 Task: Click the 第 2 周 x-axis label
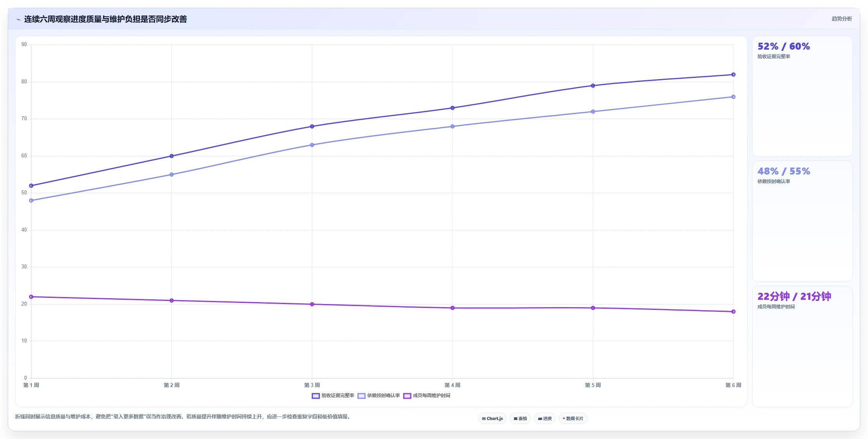tap(172, 385)
